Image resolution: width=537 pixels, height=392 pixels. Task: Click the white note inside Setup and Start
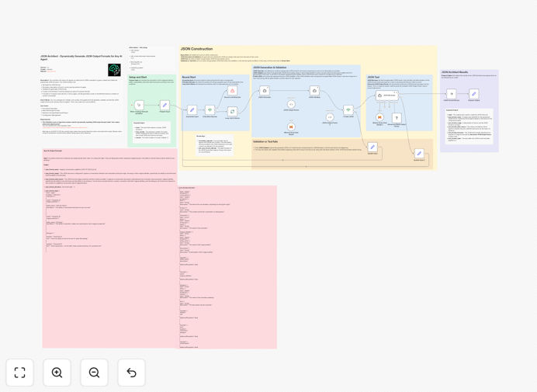pos(151,132)
